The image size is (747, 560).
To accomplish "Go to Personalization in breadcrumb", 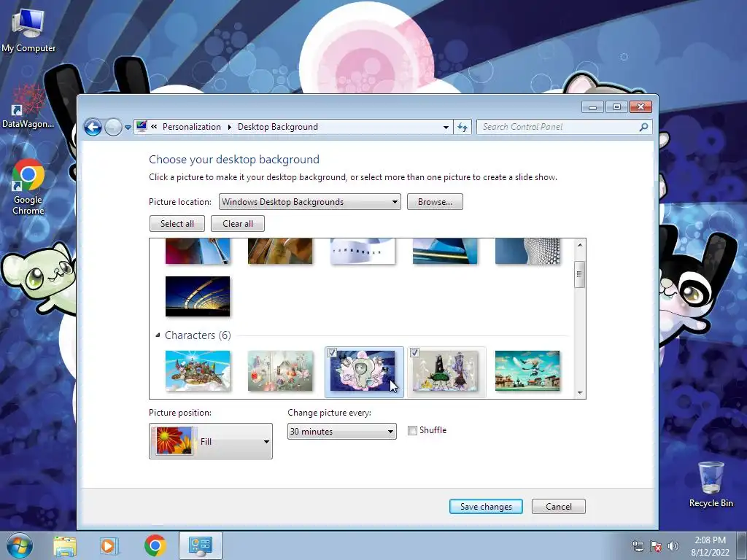I will tap(192, 127).
